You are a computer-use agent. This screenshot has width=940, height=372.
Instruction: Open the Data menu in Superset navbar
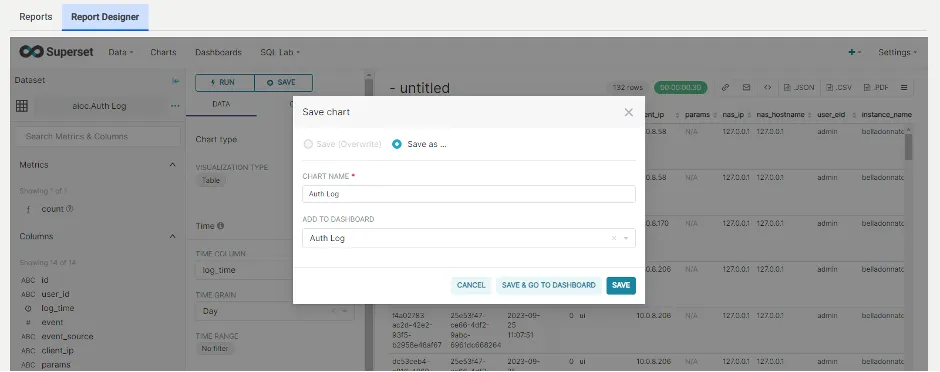tap(120, 52)
